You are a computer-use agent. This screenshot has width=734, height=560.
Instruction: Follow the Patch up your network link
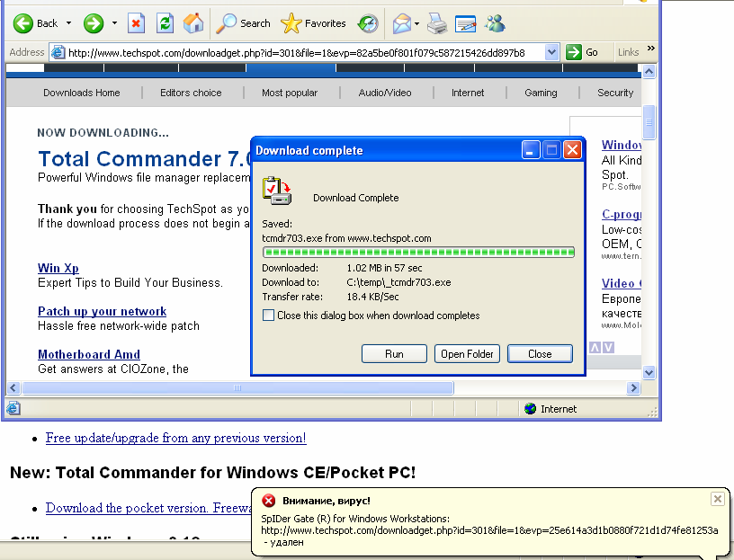tap(102, 312)
